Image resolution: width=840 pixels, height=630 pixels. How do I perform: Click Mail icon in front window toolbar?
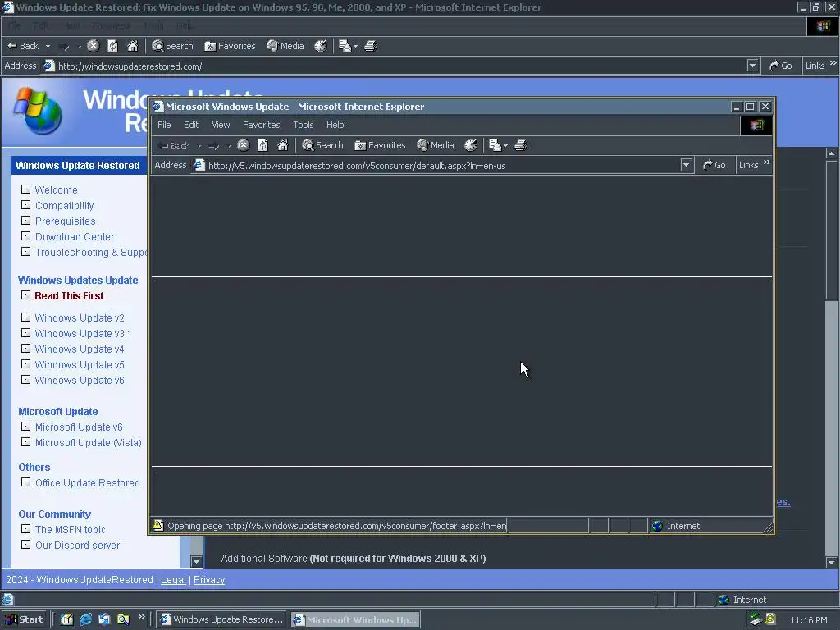tap(495, 145)
